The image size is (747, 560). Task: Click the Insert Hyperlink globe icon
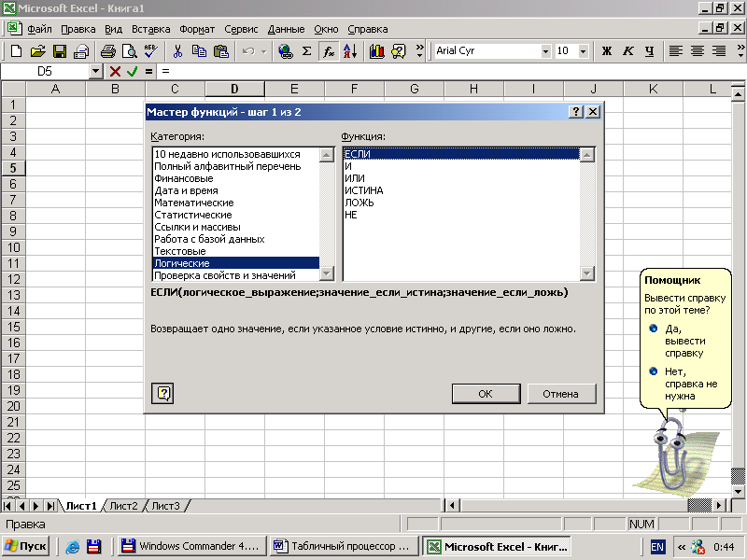pos(286,51)
